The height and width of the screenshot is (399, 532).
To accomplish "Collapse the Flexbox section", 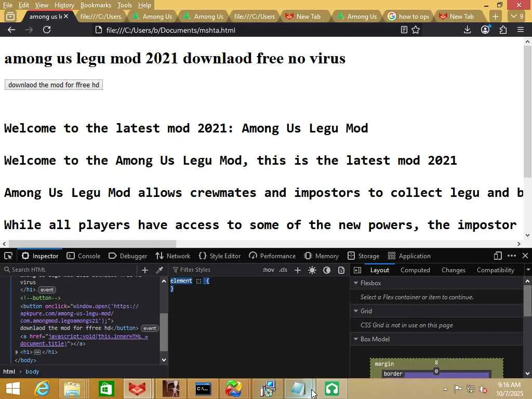I will click(x=356, y=283).
